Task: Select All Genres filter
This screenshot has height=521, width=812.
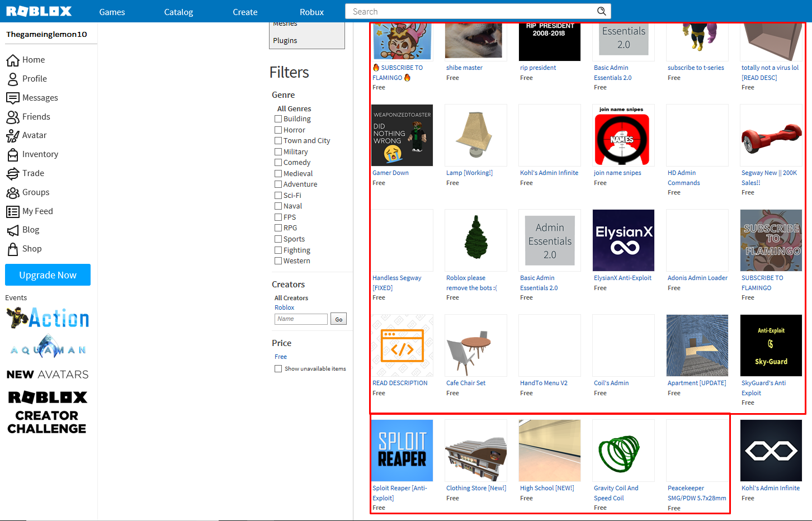Action: [294, 109]
